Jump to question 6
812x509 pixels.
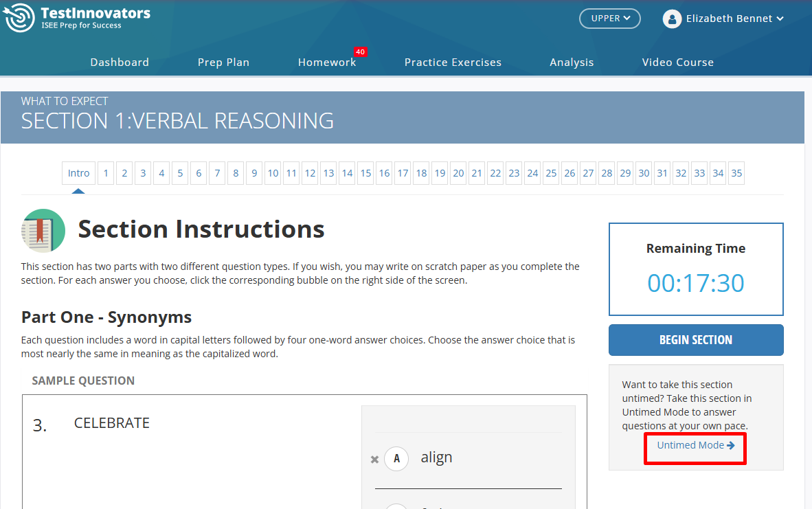(199, 173)
